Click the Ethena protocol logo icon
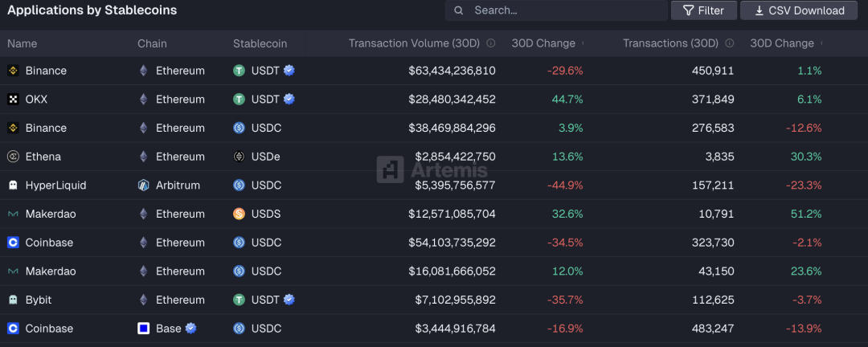 point(13,157)
